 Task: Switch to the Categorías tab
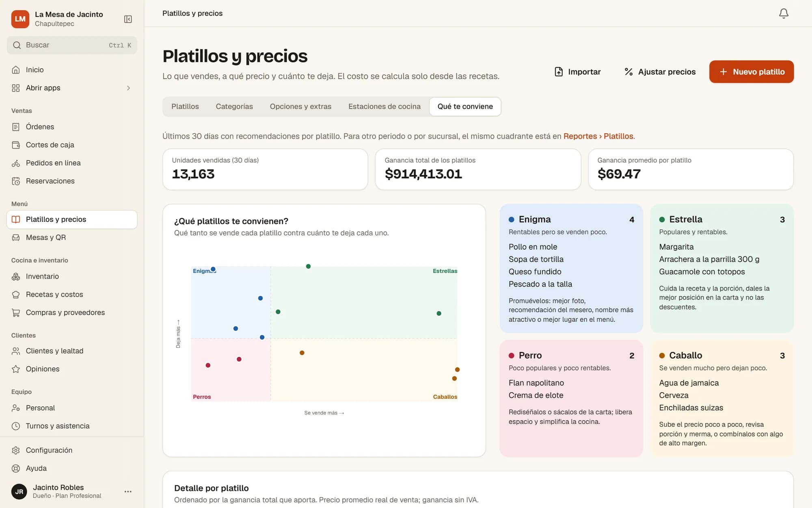coord(234,106)
